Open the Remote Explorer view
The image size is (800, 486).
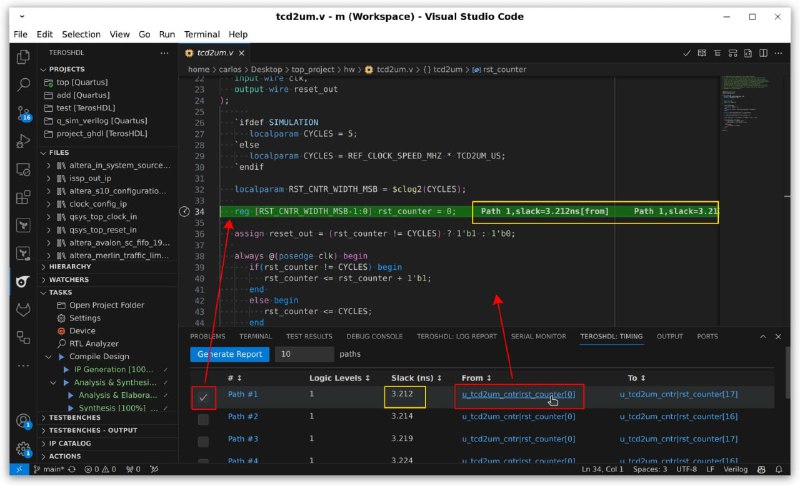pyautogui.click(x=23, y=169)
